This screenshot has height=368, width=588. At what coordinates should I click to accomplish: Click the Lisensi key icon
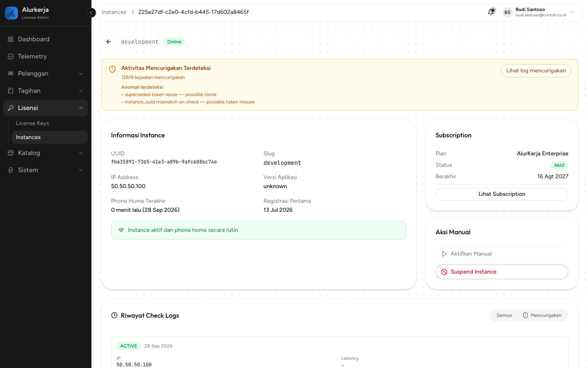pos(11,108)
